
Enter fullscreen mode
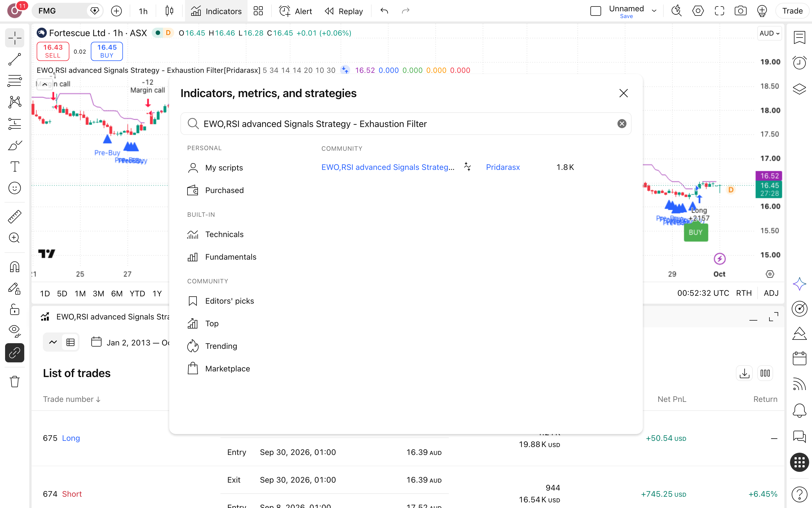point(720,11)
